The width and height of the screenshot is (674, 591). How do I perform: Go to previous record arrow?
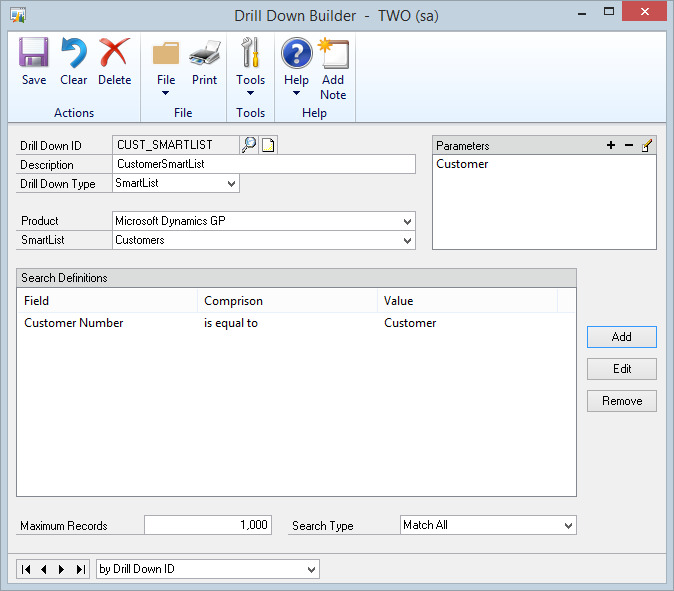click(x=44, y=570)
